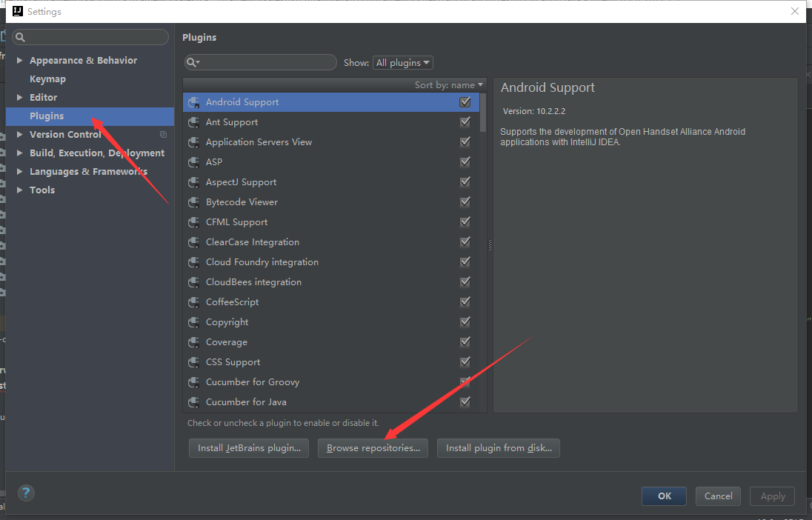
Task: Toggle the CoffeeScript plugin checkbox
Action: pos(465,301)
